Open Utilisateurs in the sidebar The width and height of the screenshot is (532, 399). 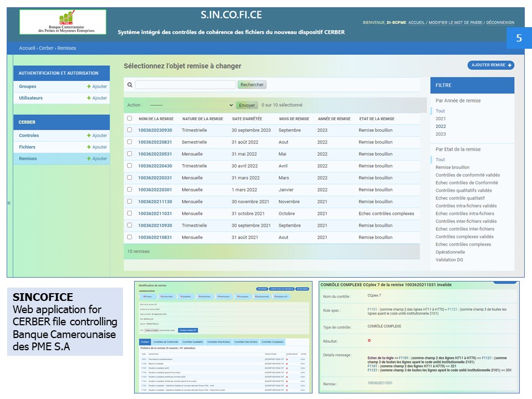[x=31, y=98]
